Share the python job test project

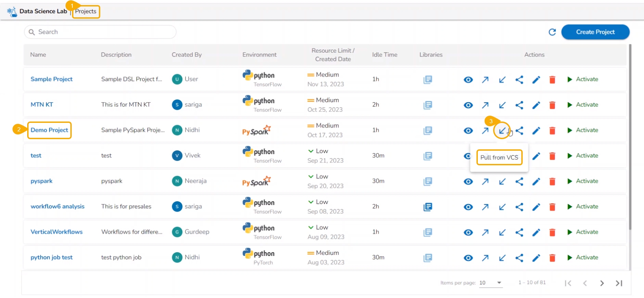[x=519, y=258]
